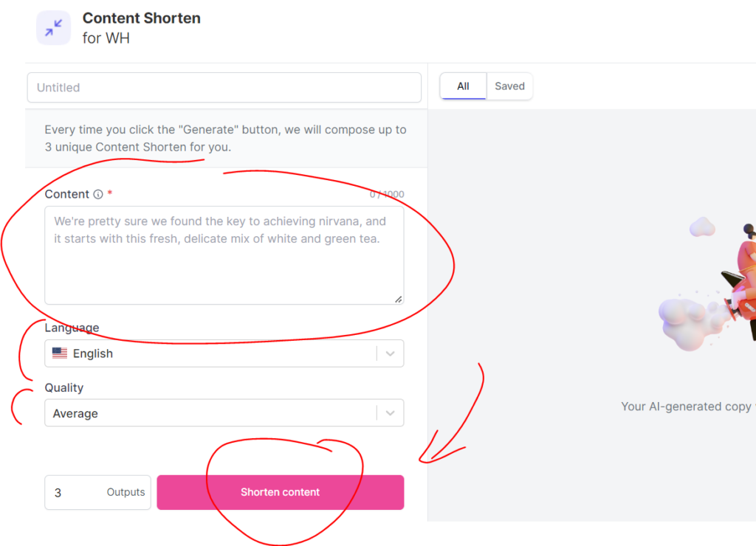This screenshot has height=546, width=756.
Task: Click the small cloud above the rocket
Action: tap(701, 227)
